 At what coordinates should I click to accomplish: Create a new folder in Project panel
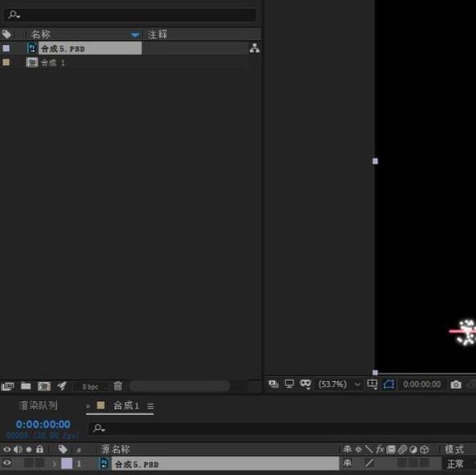[26, 386]
